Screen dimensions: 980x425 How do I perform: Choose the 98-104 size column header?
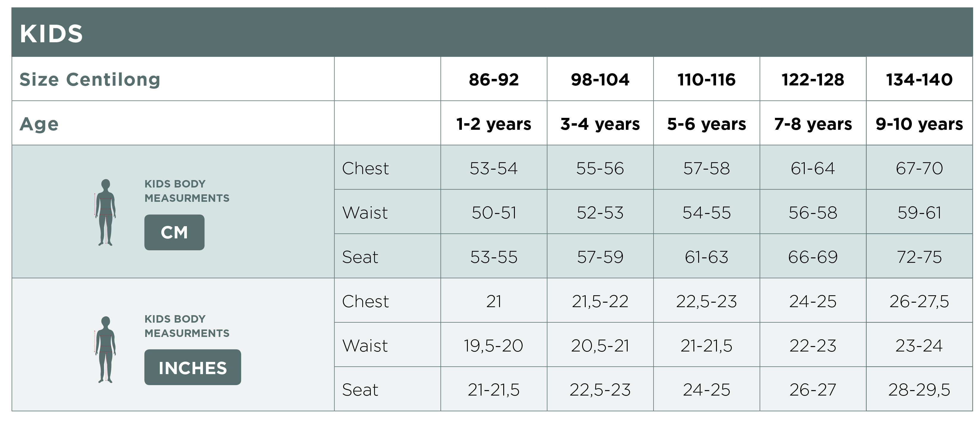coord(600,79)
